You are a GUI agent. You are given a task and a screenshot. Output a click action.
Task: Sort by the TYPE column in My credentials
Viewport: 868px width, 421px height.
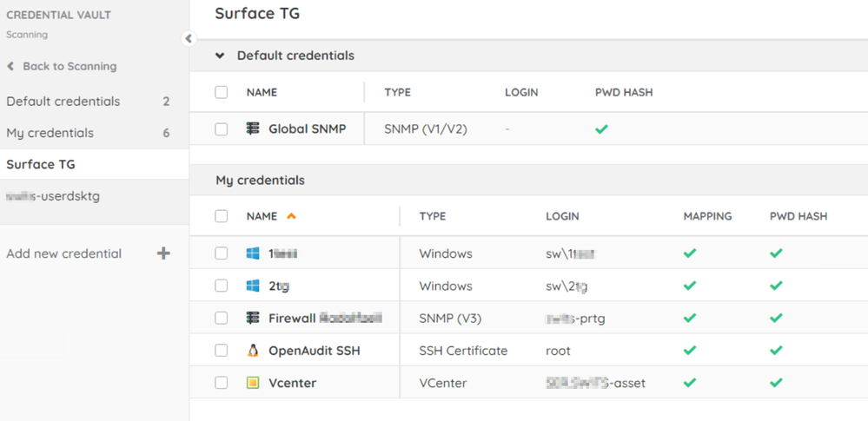(x=432, y=216)
